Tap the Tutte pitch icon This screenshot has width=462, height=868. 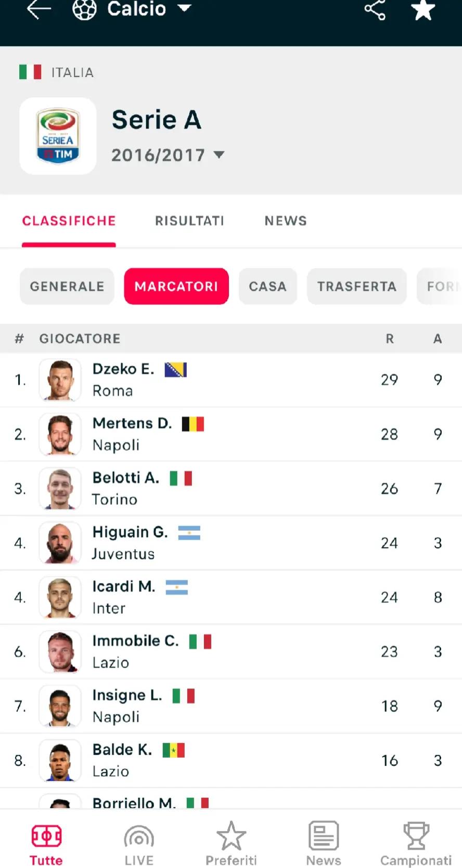pyautogui.click(x=46, y=836)
